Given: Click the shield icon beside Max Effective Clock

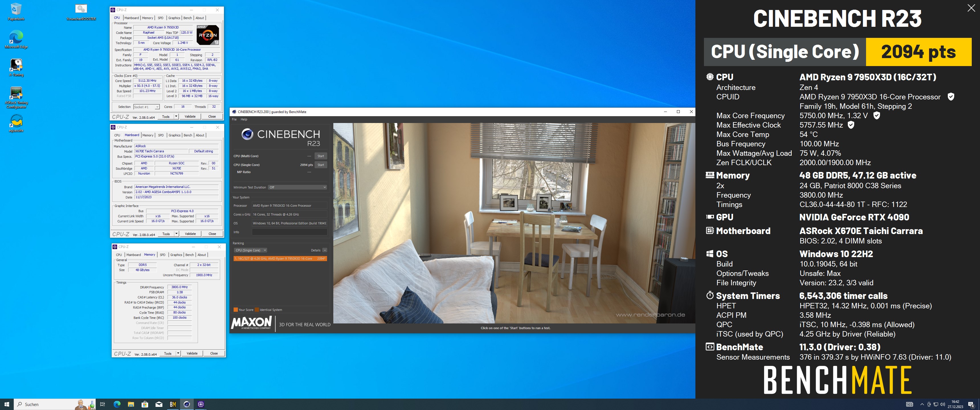Looking at the screenshot, I should pos(851,125).
